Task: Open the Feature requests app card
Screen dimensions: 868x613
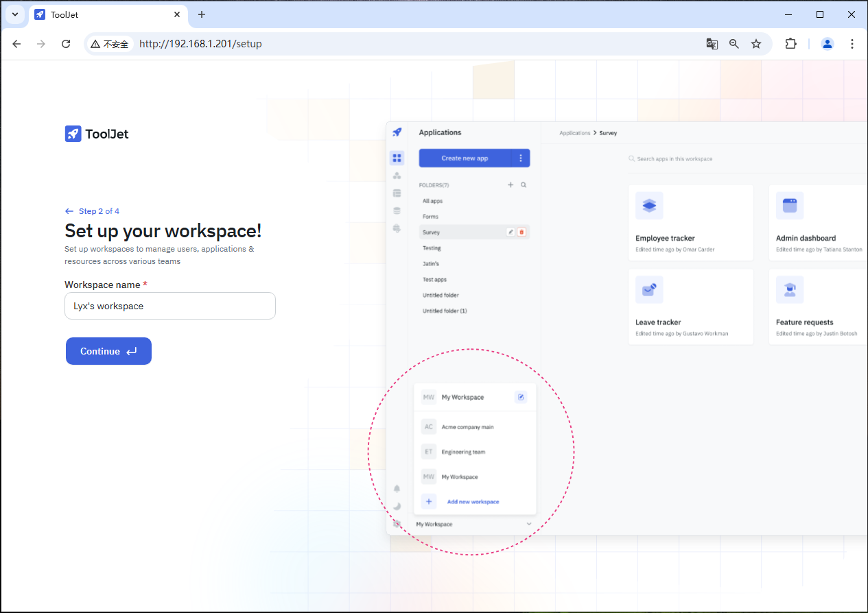Action: [819, 306]
